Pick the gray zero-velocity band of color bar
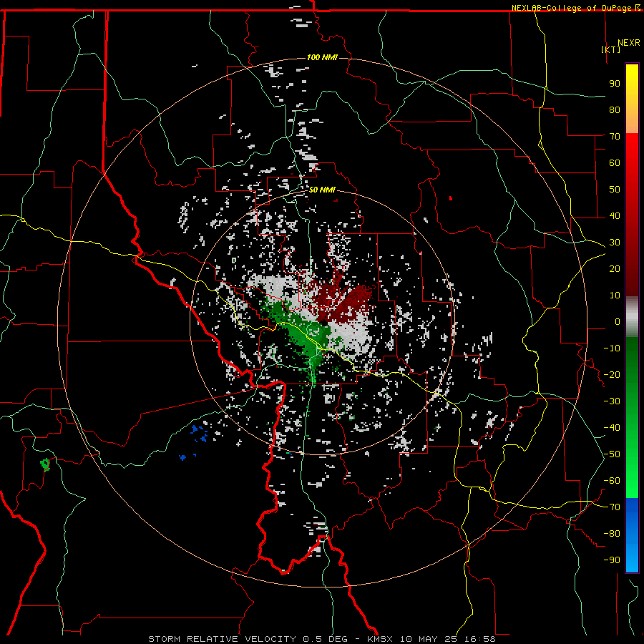The height and width of the screenshot is (644, 644). point(632,317)
